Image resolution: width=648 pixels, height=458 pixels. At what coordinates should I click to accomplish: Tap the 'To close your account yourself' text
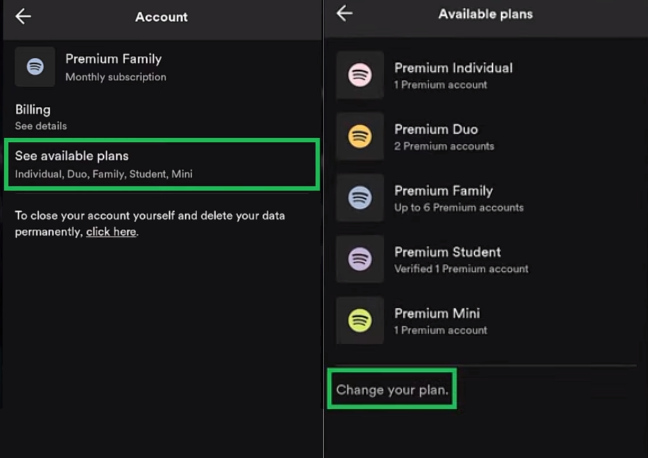pos(150,224)
